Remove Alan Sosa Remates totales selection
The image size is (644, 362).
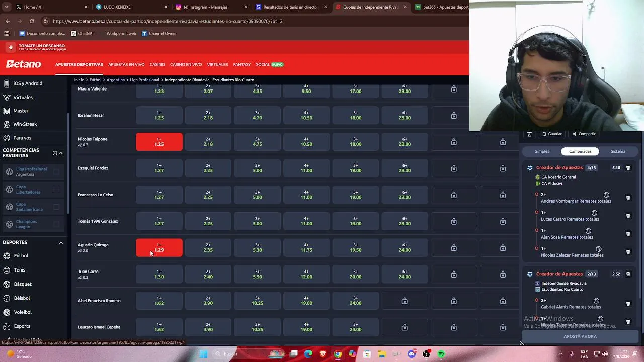coord(628,234)
